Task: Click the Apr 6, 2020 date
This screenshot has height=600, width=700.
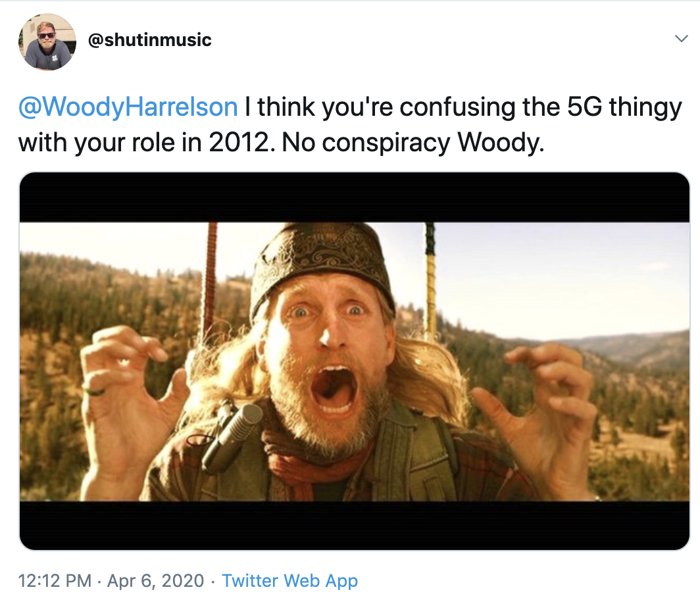Action: pyautogui.click(x=155, y=581)
